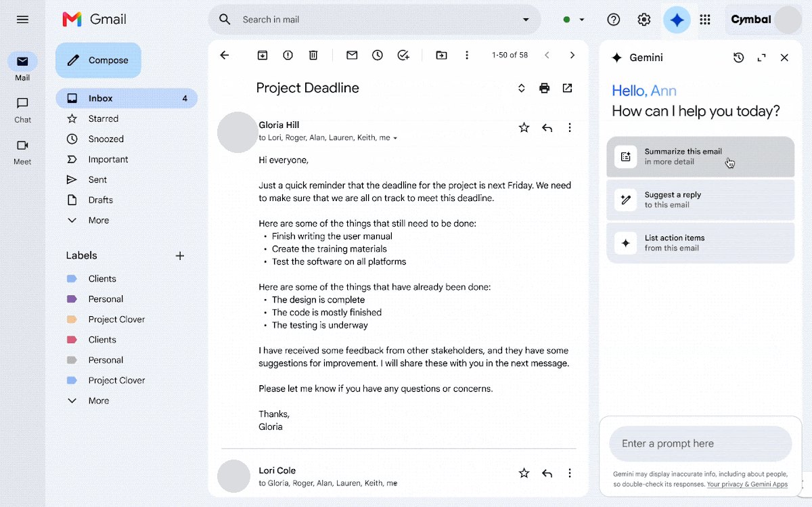Reply to Lori Cole's message

547,473
